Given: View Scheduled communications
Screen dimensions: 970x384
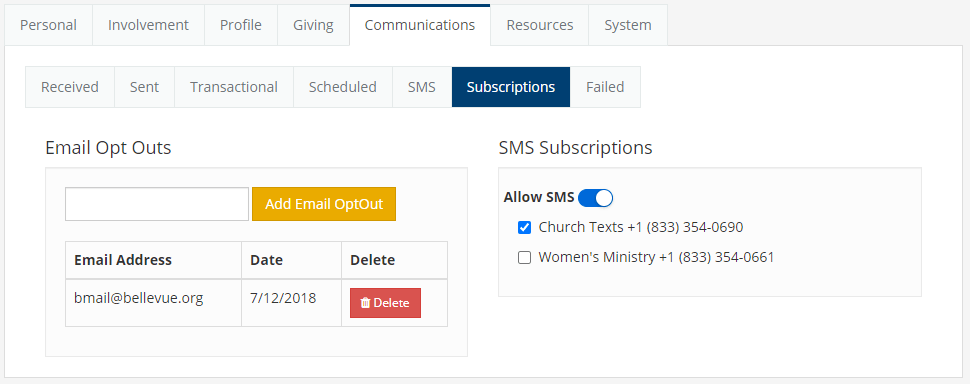Looking at the screenshot, I should click(x=343, y=87).
